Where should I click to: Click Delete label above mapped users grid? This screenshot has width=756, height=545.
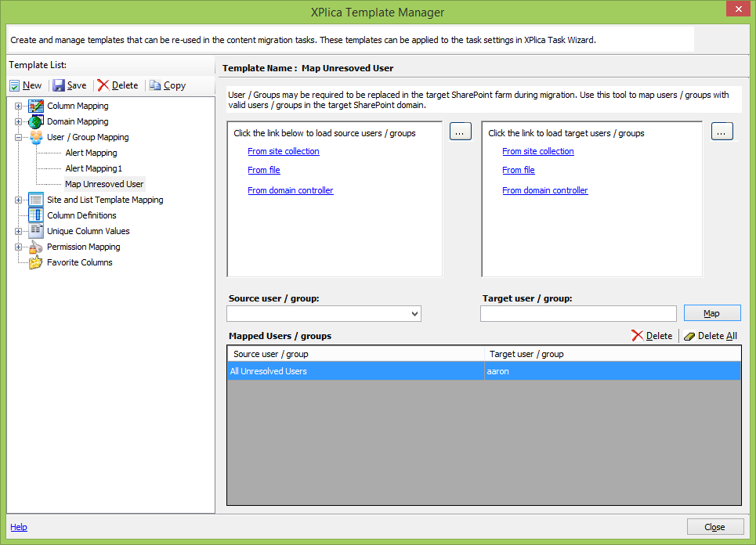tap(659, 336)
